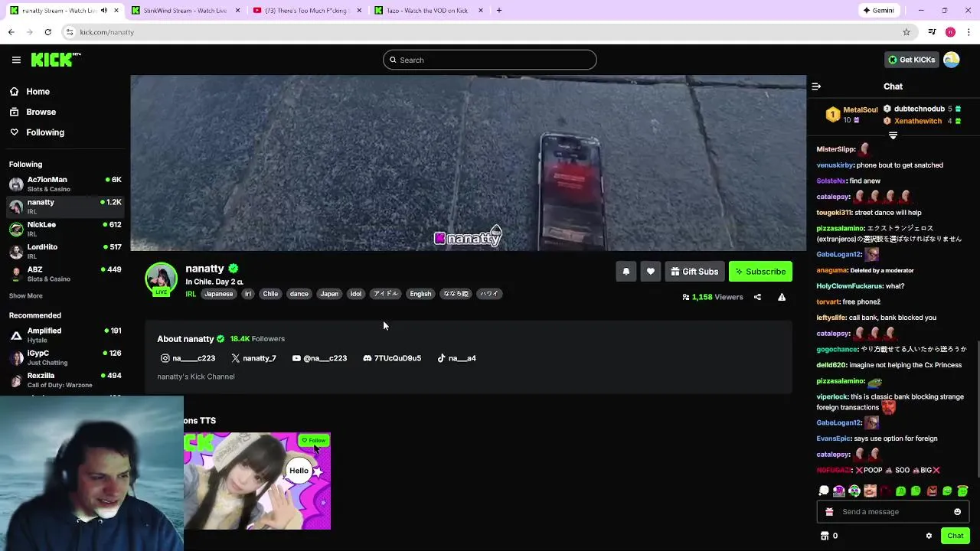Open the user profile avatar menu
Screen dimensions: 980x551
tap(952, 60)
